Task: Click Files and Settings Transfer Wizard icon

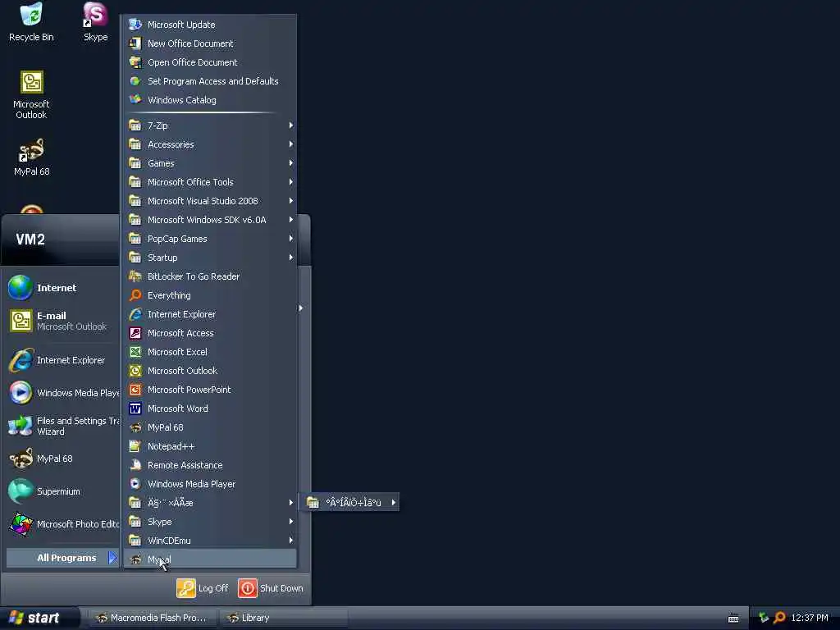Action: (21, 426)
